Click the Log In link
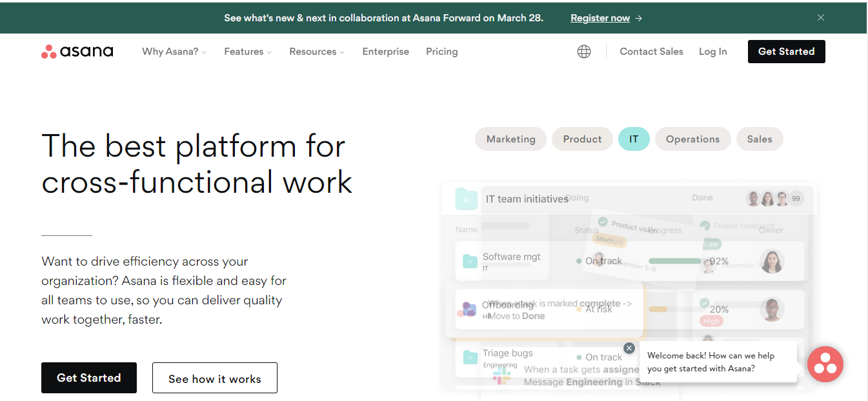Image resolution: width=868 pixels, height=401 pixels. pos(712,52)
